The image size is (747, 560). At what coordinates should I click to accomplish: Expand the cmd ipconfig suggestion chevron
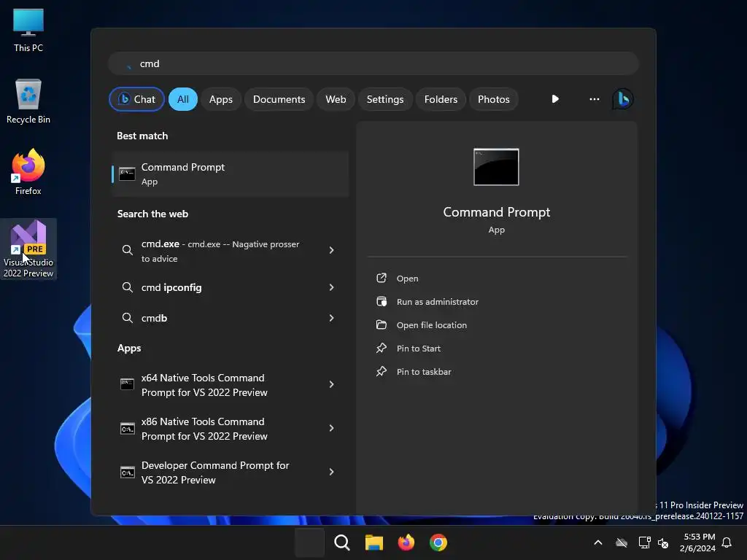[x=332, y=287]
